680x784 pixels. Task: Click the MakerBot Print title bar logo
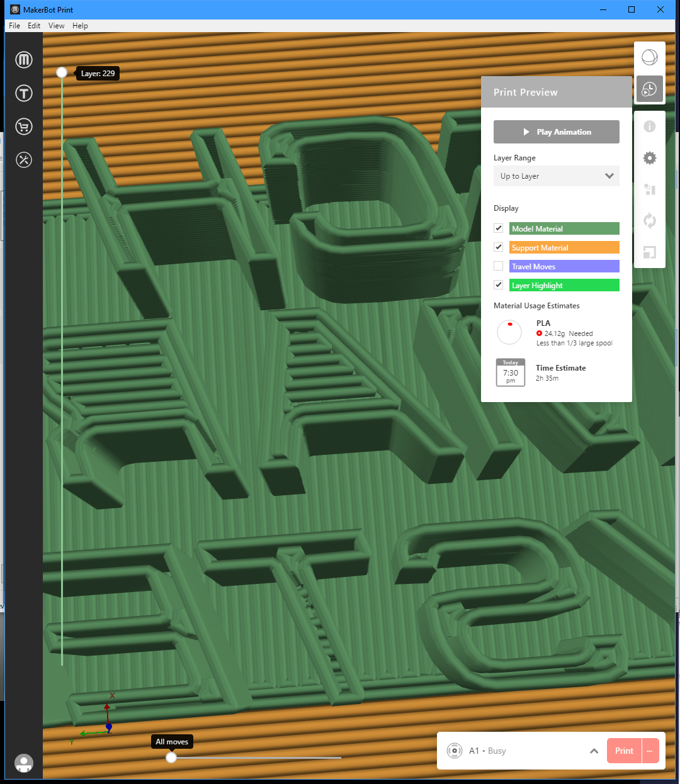pyautogui.click(x=15, y=9)
